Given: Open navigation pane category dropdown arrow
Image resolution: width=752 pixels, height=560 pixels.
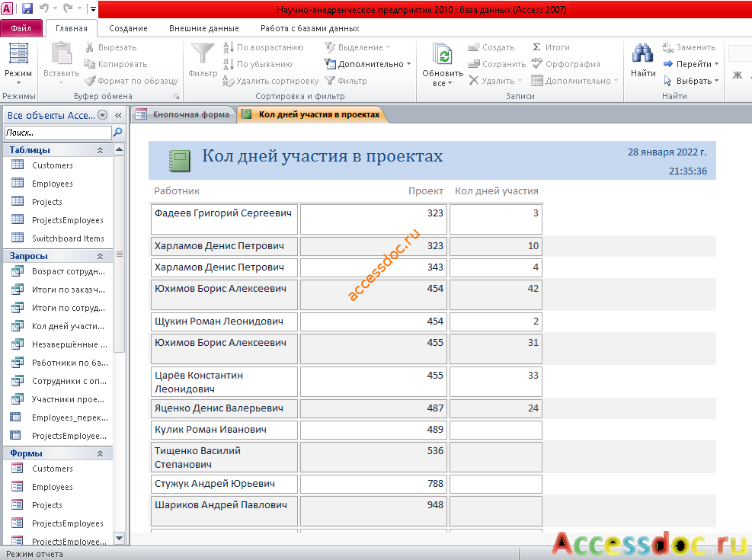Looking at the screenshot, I should click(x=103, y=115).
